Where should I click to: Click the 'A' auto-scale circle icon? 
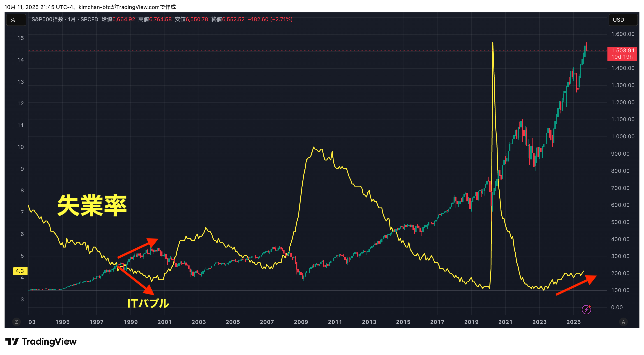[623, 322]
